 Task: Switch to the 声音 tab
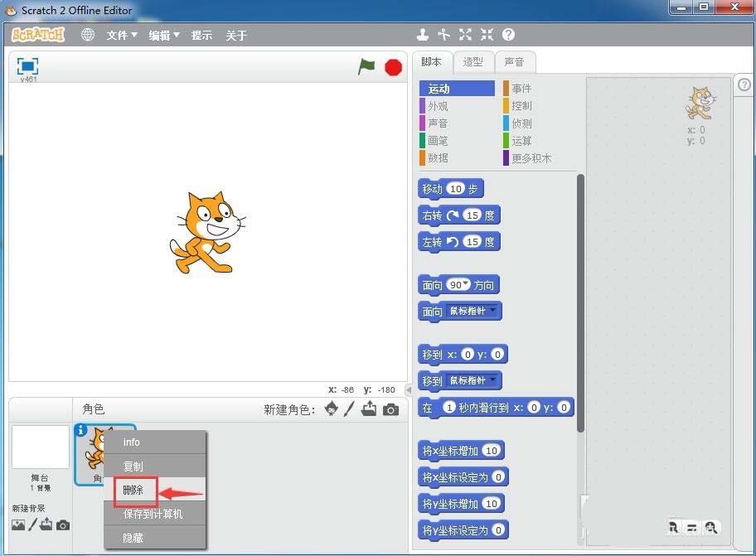[514, 62]
